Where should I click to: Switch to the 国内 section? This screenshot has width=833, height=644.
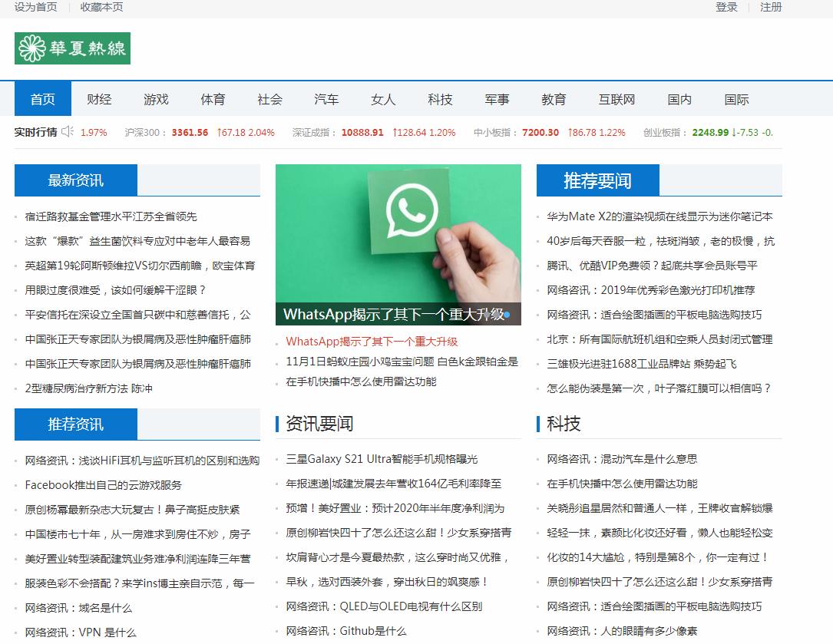coord(679,99)
